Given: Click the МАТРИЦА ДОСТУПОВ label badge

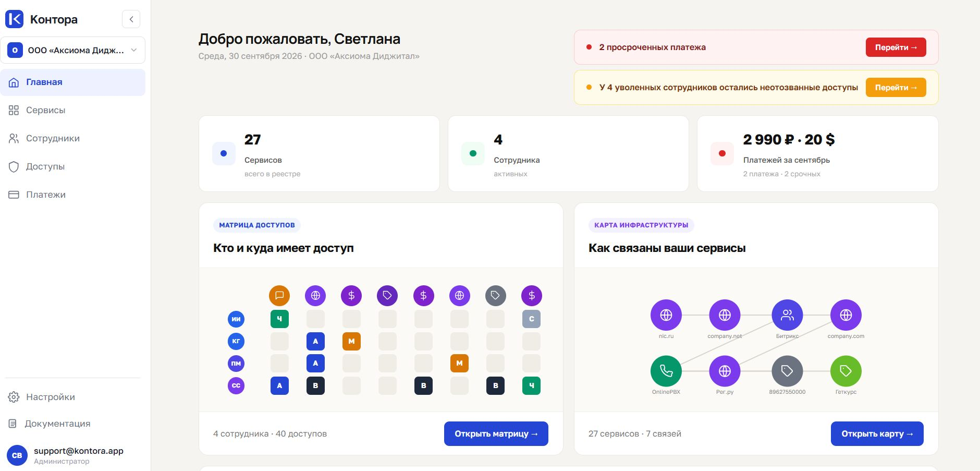Looking at the screenshot, I should click(257, 225).
